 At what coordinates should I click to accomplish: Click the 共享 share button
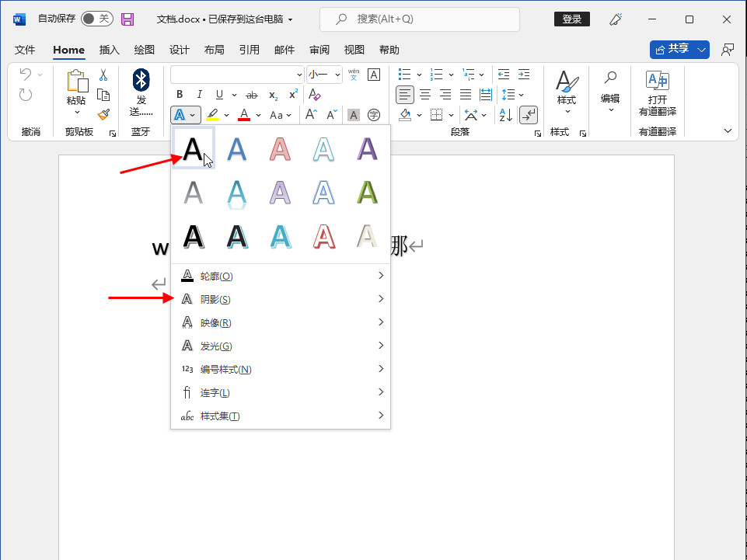pyautogui.click(x=679, y=50)
